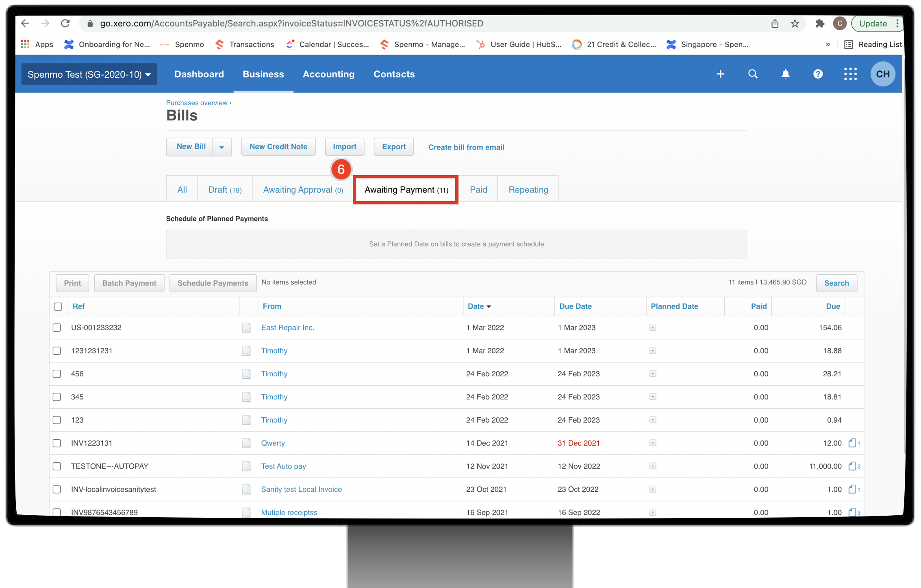Open the Spenmo Test organisation dropdown
Image resolution: width=921 pixels, height=588 pixels.
pos(89,74)
